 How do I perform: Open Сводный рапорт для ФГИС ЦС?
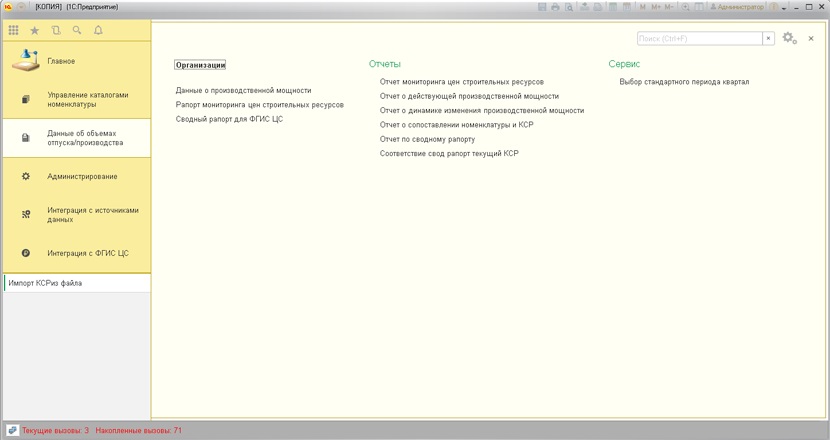point(229,119)
